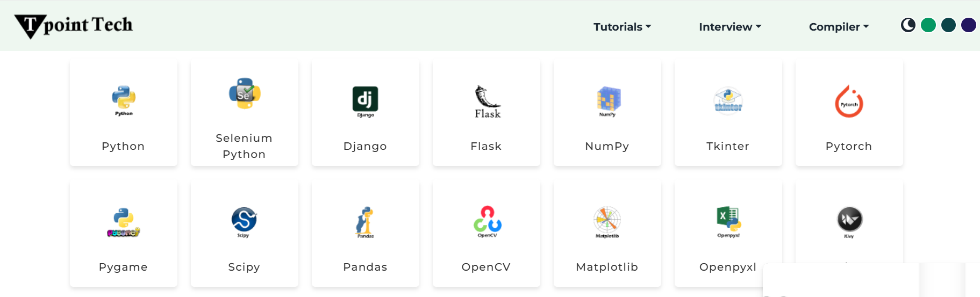Go to the Scipy text label
The image size is (980, 297).
(244, 267)
